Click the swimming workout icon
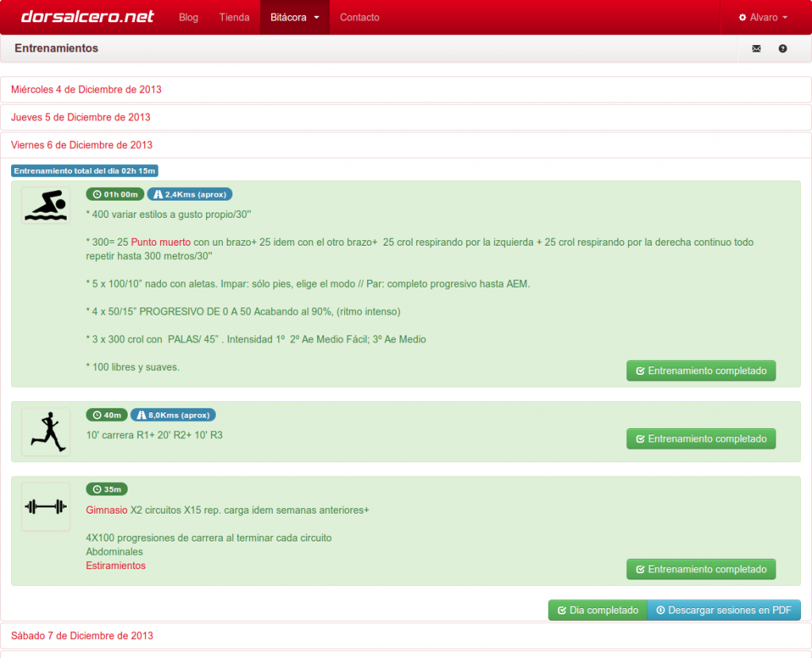This screenshot has height=658, width=812. [45, 205]
